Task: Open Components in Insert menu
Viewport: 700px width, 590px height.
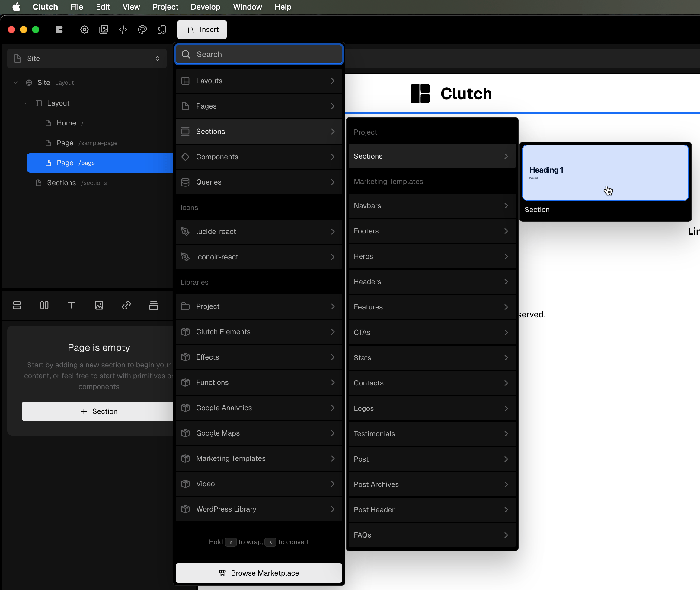Action: coord(259,157)
